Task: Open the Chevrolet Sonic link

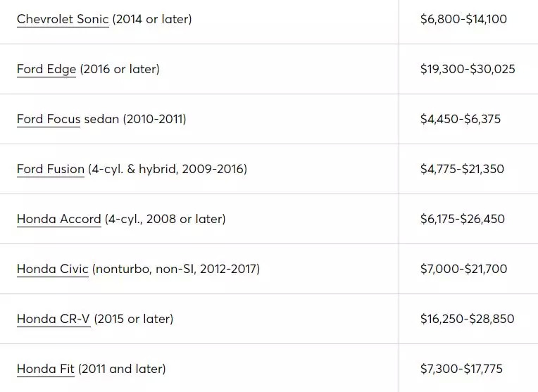Action: [x=63, y=19]
